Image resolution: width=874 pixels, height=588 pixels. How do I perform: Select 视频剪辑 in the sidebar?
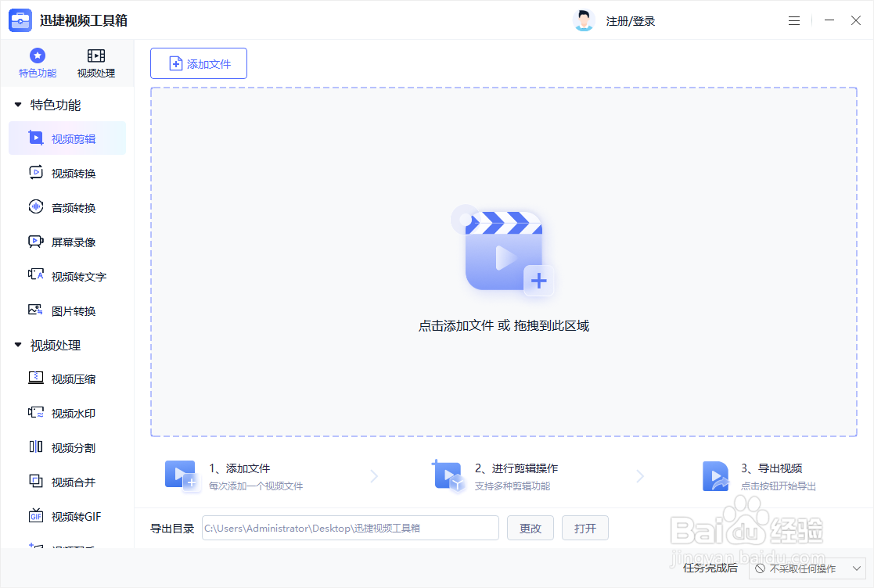(67, 138)
